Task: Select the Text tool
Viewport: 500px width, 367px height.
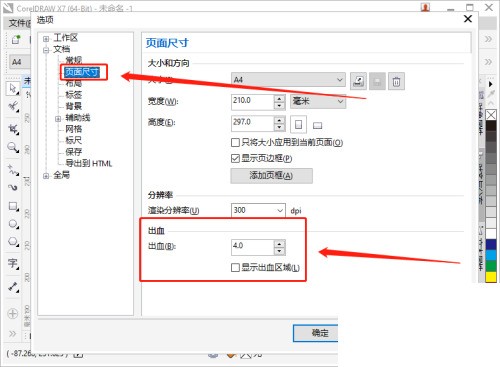Action: 13,263
